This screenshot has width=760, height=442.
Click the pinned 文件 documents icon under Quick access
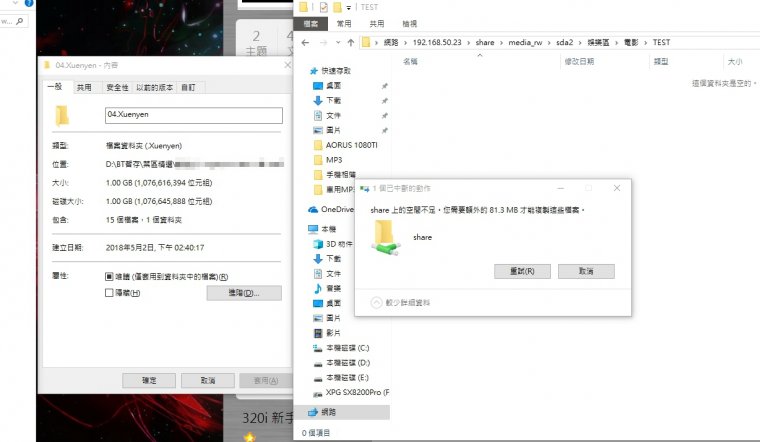pos(318,115)
